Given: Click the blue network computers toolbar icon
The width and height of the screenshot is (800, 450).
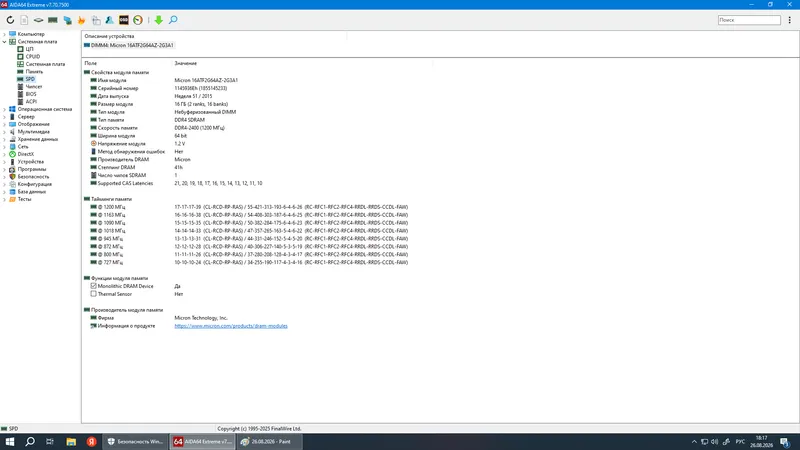Looking at the screenshot, I should [67, 20].
